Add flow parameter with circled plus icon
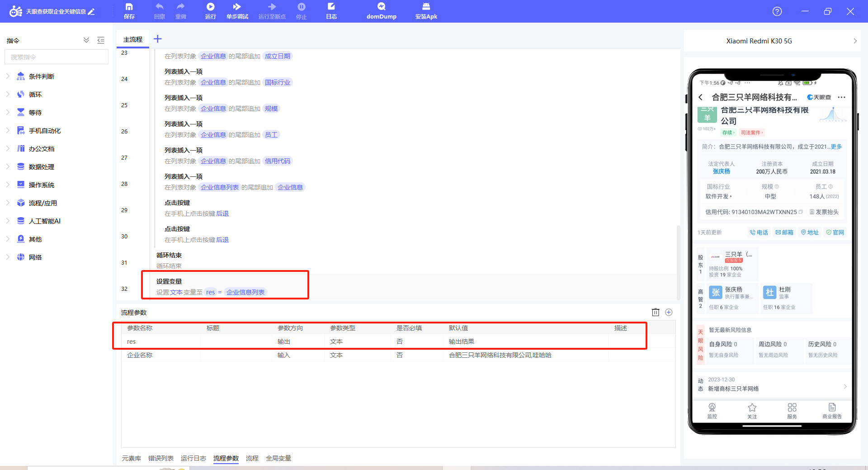The width and height of the screenshot is (868, 470). [669, 312]
